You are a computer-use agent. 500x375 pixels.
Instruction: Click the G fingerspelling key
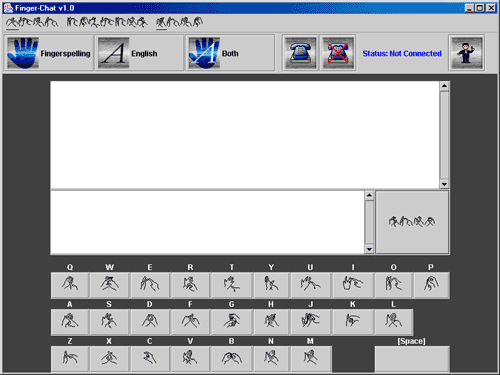click(231, 322)
